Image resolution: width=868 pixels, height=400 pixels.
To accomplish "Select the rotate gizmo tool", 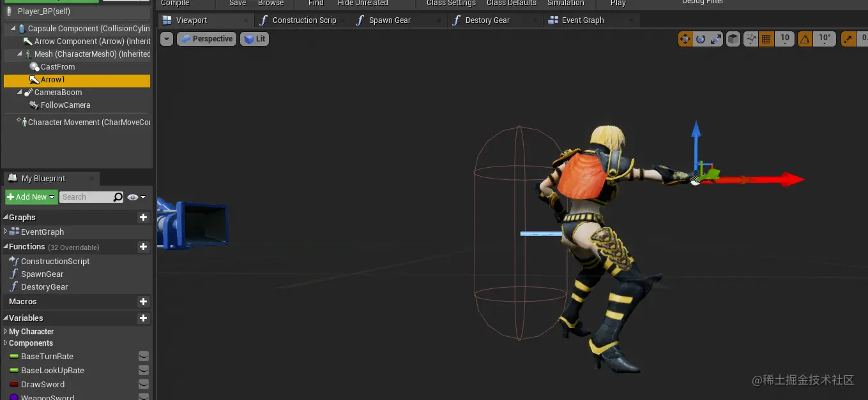I will [701, 39].
